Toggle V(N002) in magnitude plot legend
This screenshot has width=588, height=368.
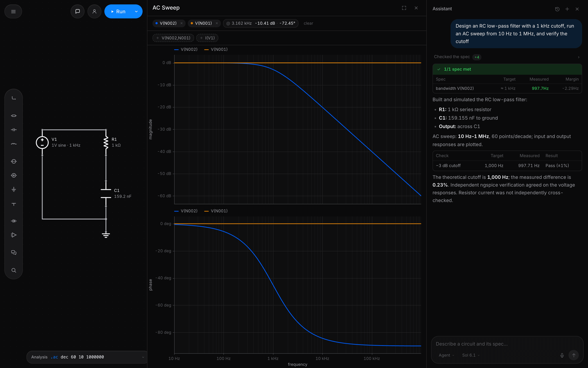point(186,49)
